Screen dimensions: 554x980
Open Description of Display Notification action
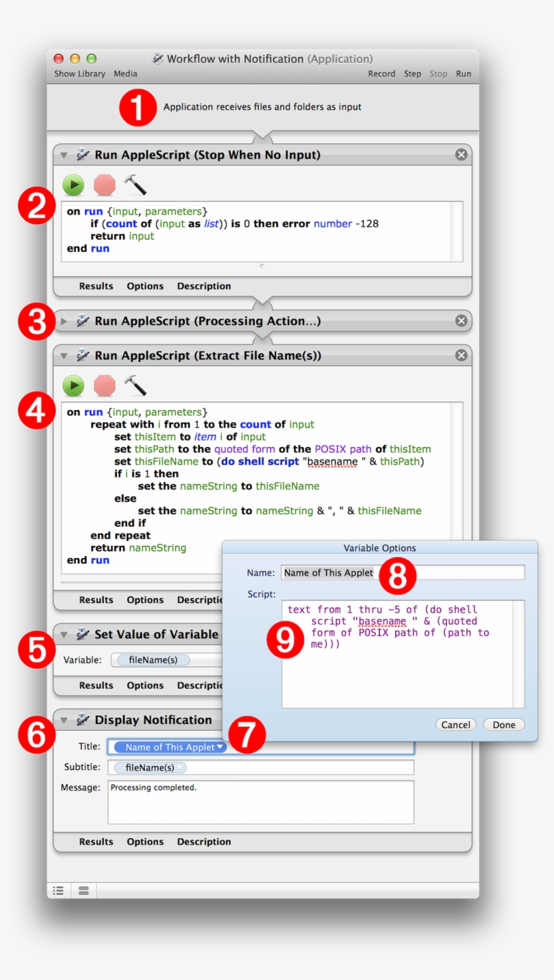pyautogui.click(x=204, y=842)
